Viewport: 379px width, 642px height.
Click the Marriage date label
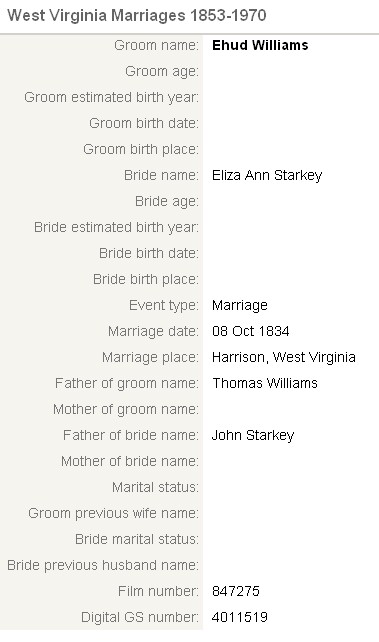(x=153, y=331)
